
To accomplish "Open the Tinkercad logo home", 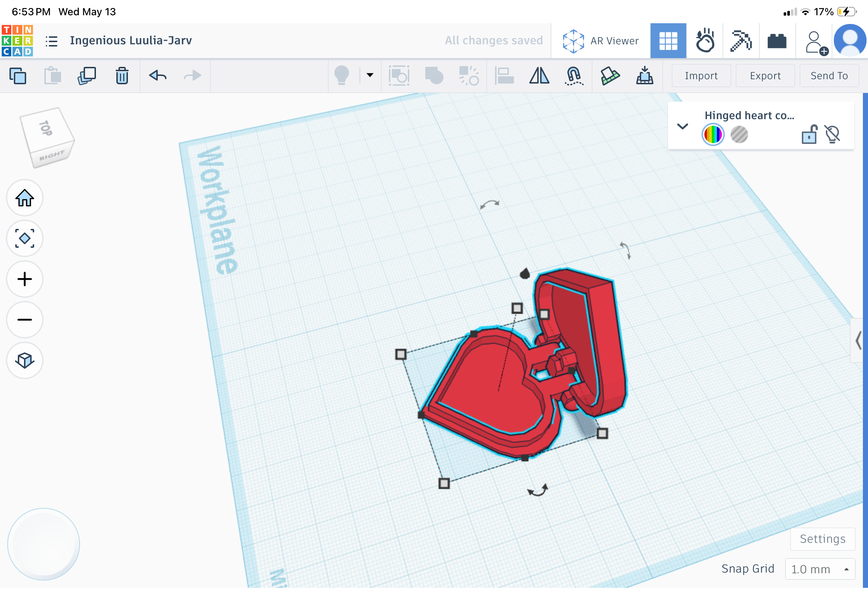I will click(17, 41).
